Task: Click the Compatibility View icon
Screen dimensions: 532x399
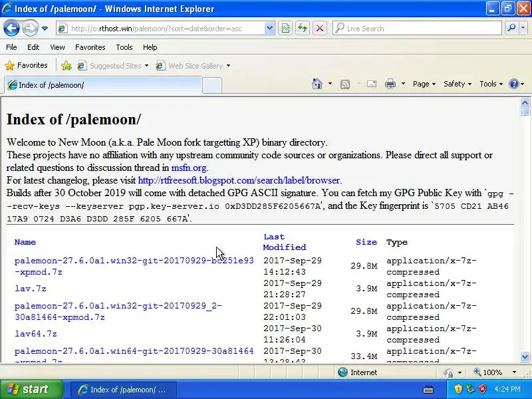Action: coord(285,29)
